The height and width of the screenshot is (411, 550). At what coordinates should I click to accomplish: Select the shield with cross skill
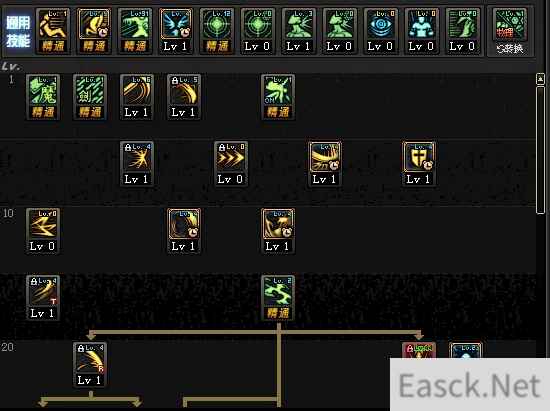(419, 164)
